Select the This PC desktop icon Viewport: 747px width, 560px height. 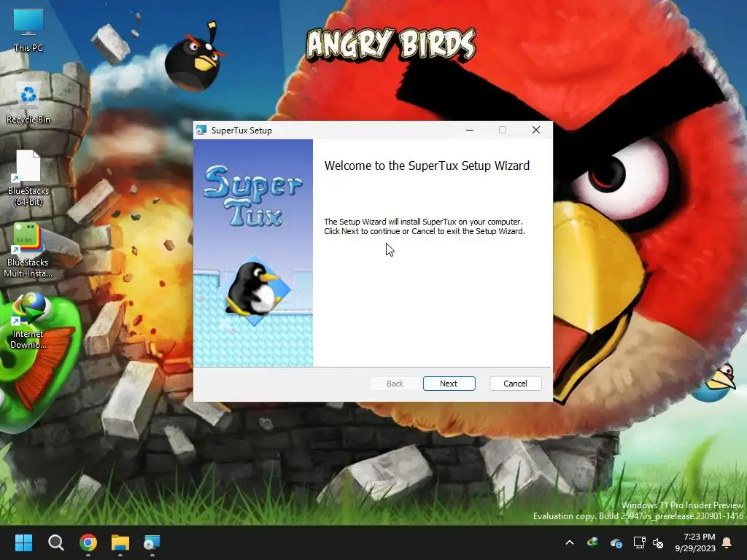click(28, 31)
